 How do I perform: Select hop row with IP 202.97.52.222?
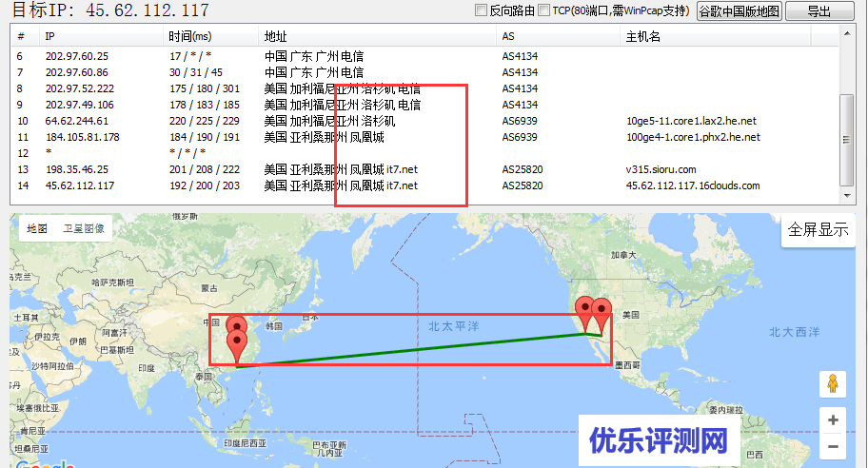pos(424,88)
